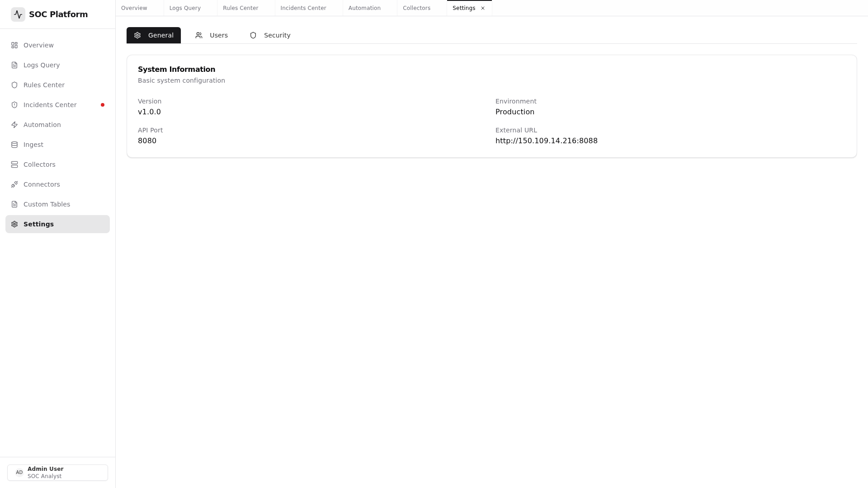Viewport: 868px width, 488px height.
Task: Click the Overview grid icon in sidebar
Action: coord(14,45)
